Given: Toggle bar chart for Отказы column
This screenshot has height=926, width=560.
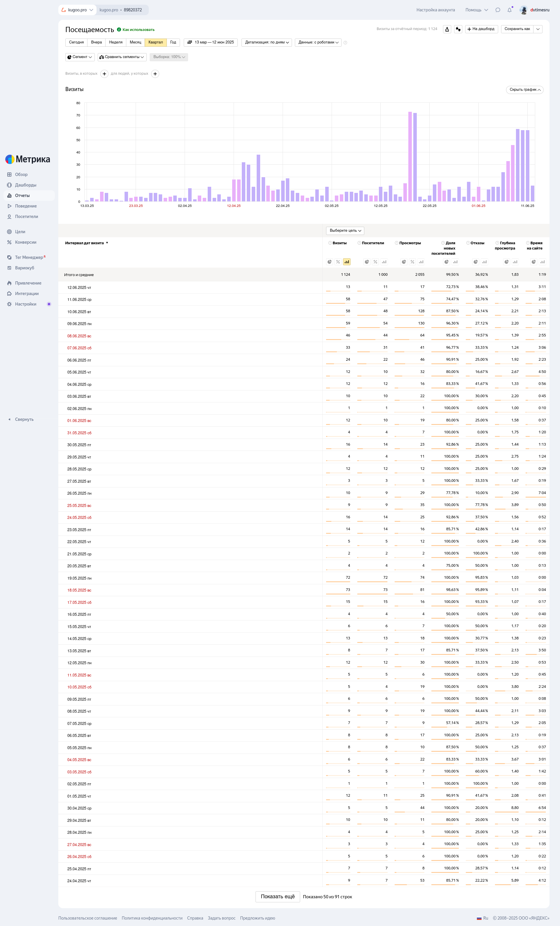Looking at the screenshot, I should pyautogui.click(x=484, y=262).
